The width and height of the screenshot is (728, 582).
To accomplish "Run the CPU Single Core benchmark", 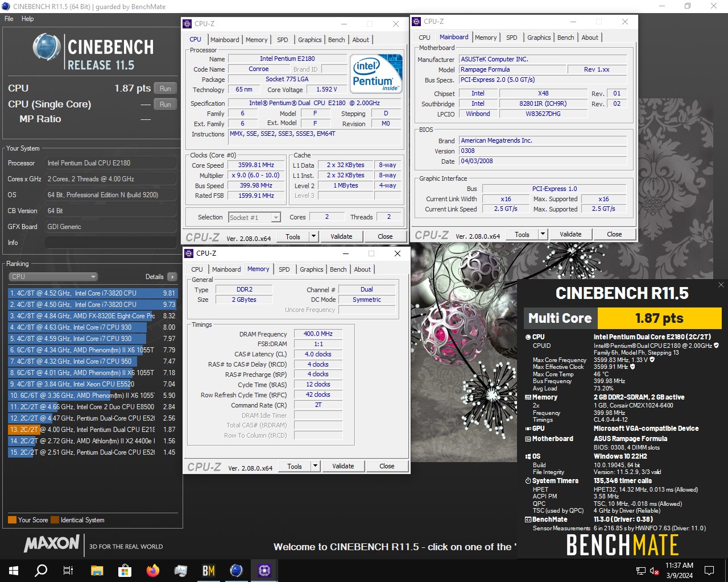I will tap(165, 105).
